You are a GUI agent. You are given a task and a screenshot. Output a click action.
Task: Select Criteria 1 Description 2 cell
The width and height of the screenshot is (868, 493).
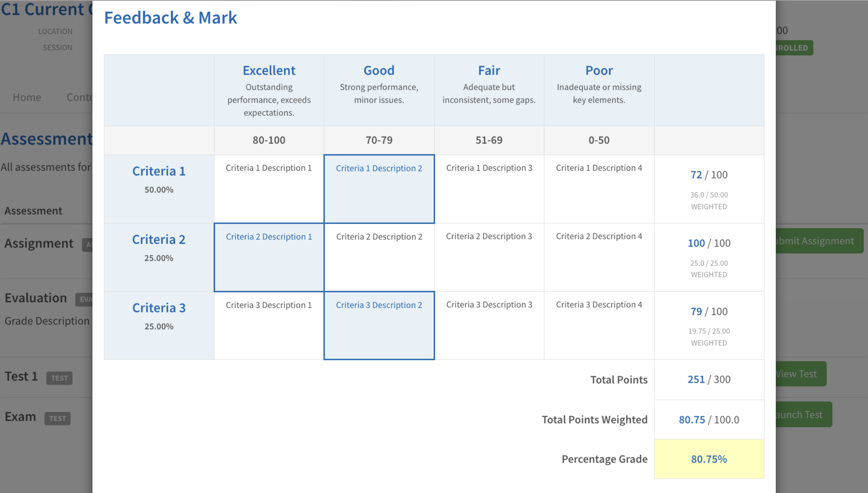click(x=379, y=188)
